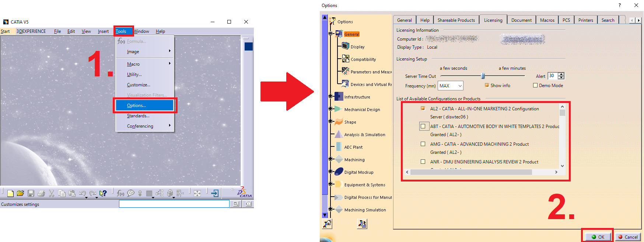644x242 pixels.
Task: Click the What's This help cursor icon
Action: click(103, 193)
